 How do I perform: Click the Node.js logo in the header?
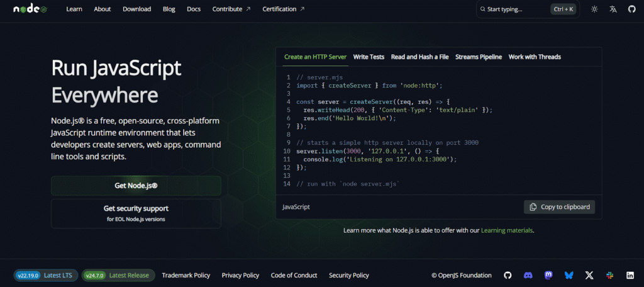tap(30, 9)
